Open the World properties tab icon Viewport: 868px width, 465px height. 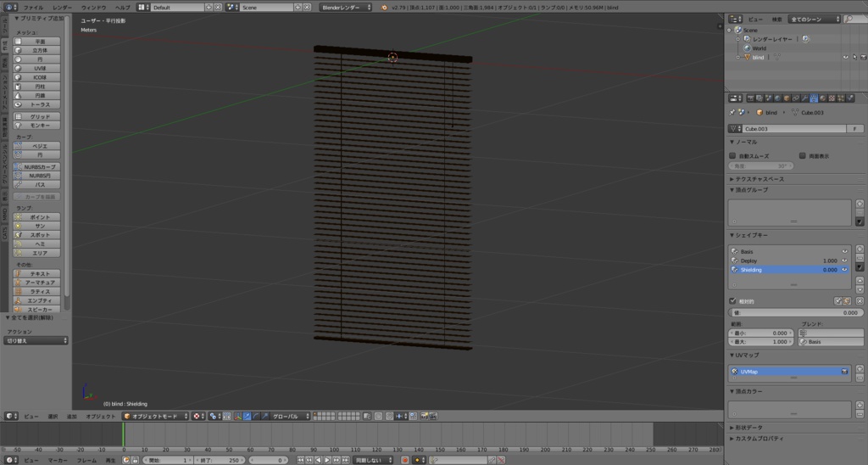(x=778, y=98)
